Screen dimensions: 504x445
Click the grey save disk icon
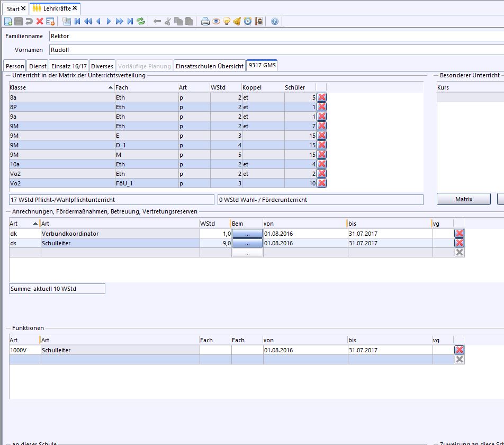pos(19,22)
